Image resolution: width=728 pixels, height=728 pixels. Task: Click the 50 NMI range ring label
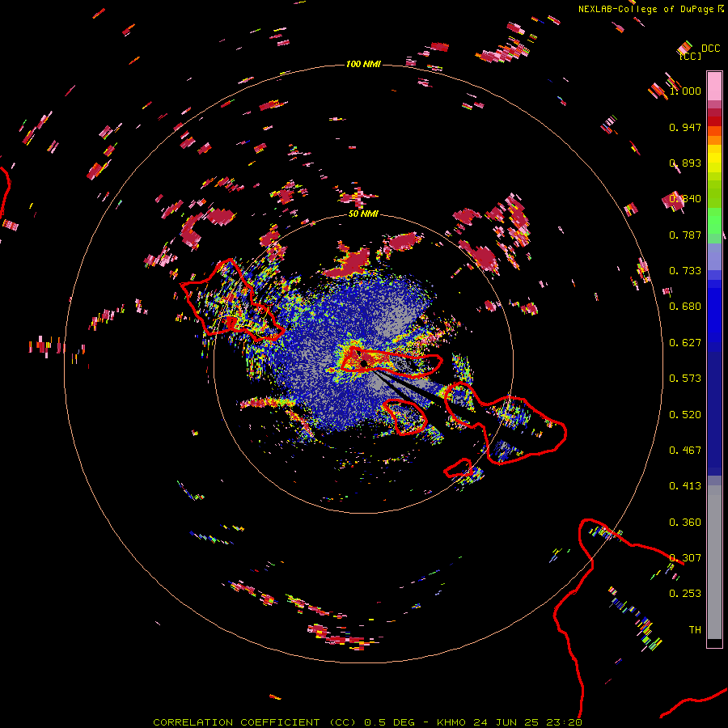[x=363, y=214]
